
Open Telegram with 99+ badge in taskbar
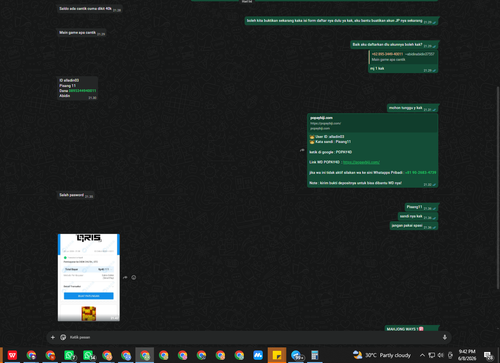pyautogui.click(x=296, y=355)
